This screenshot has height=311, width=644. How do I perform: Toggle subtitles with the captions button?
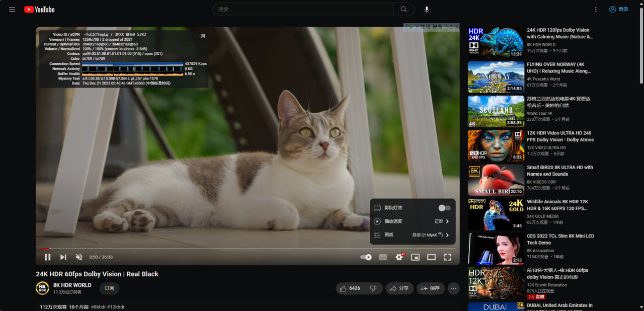383,257
